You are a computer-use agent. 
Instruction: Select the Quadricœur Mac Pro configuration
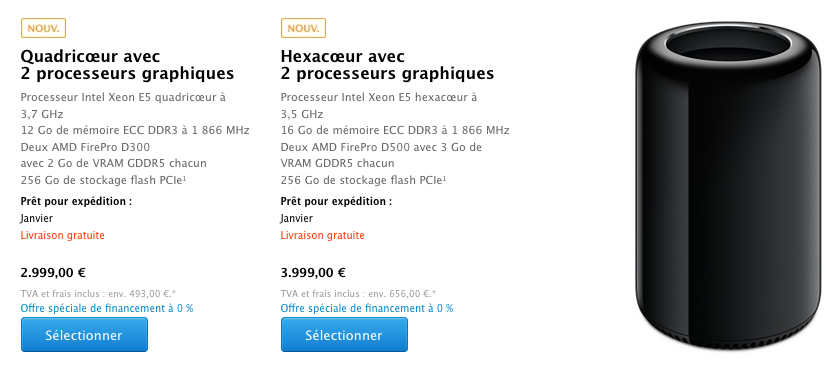pyautogui.click(x=84, y=335)
